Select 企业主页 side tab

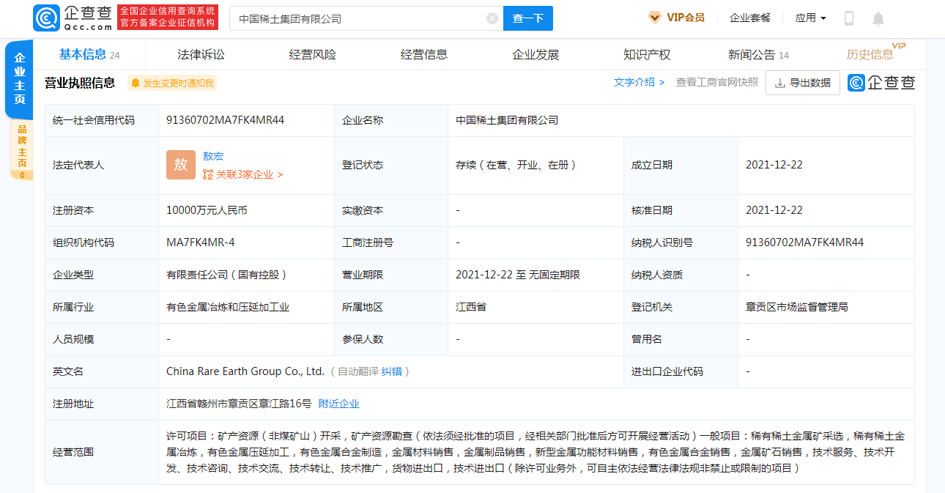(19, 78)
